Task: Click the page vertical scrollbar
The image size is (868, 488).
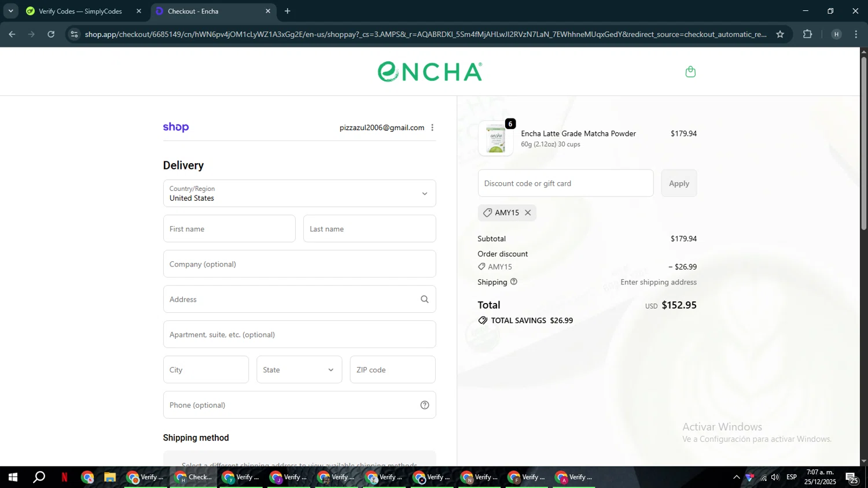Action: (x=863, y=143)
